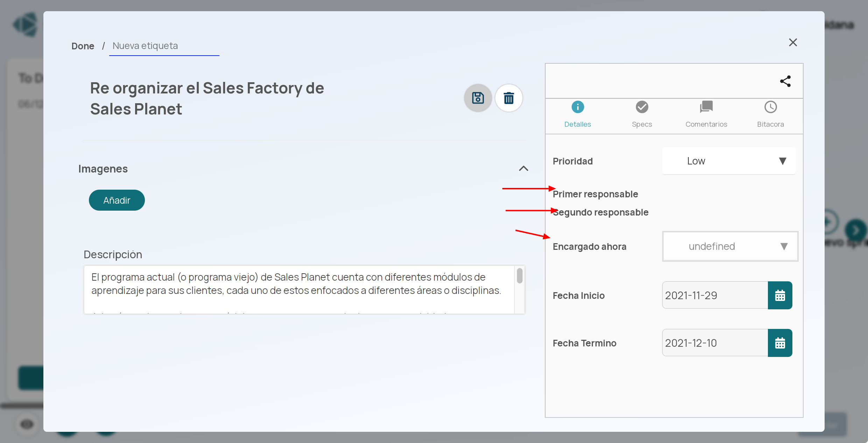Click the Fecha Termino date field
868x443 pixels.
[715, 343]
